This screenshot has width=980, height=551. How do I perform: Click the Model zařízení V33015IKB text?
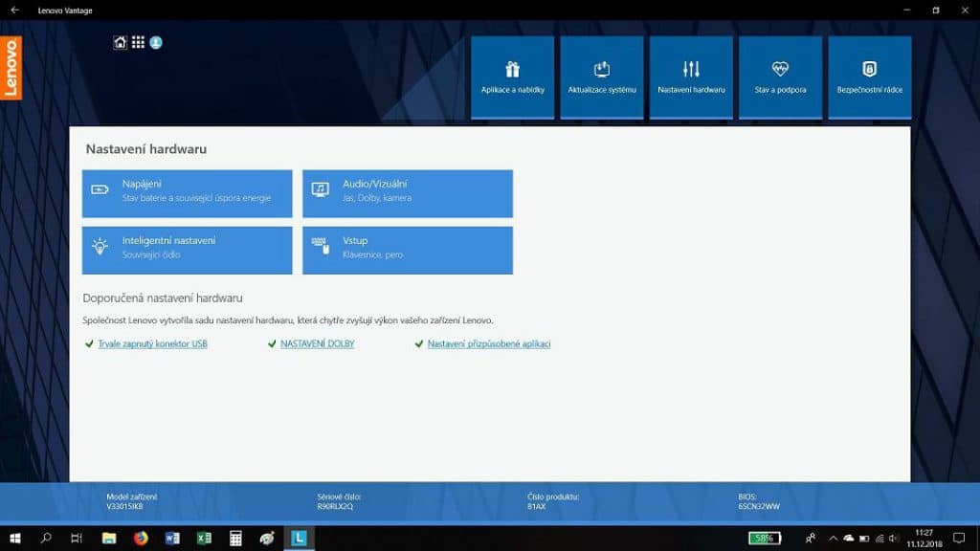pos(131,501)
